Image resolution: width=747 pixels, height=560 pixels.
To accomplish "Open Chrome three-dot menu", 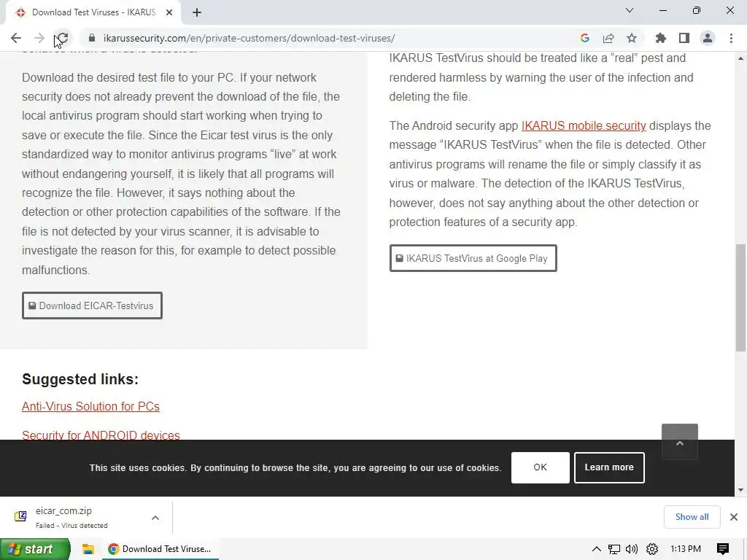I will coord(731,38).
